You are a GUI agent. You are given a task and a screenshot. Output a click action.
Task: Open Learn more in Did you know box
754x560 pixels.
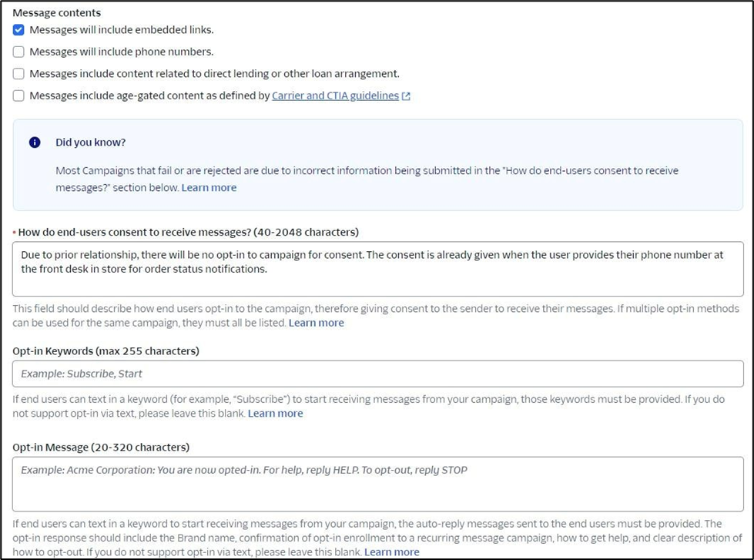(x=209, y=187)
